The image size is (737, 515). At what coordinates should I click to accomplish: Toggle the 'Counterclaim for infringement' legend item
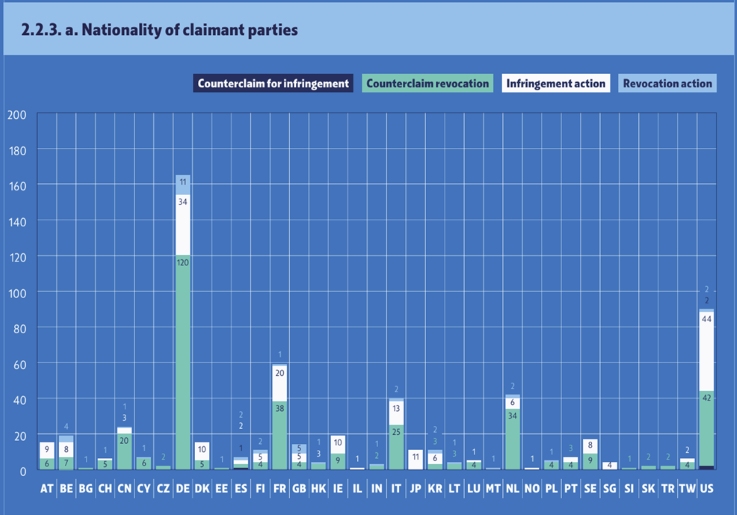273,83
